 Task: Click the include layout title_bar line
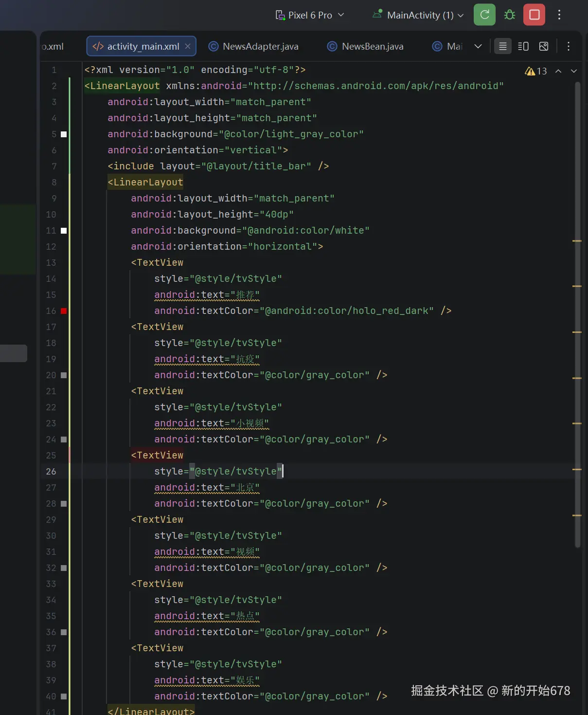tap(218, 166)
